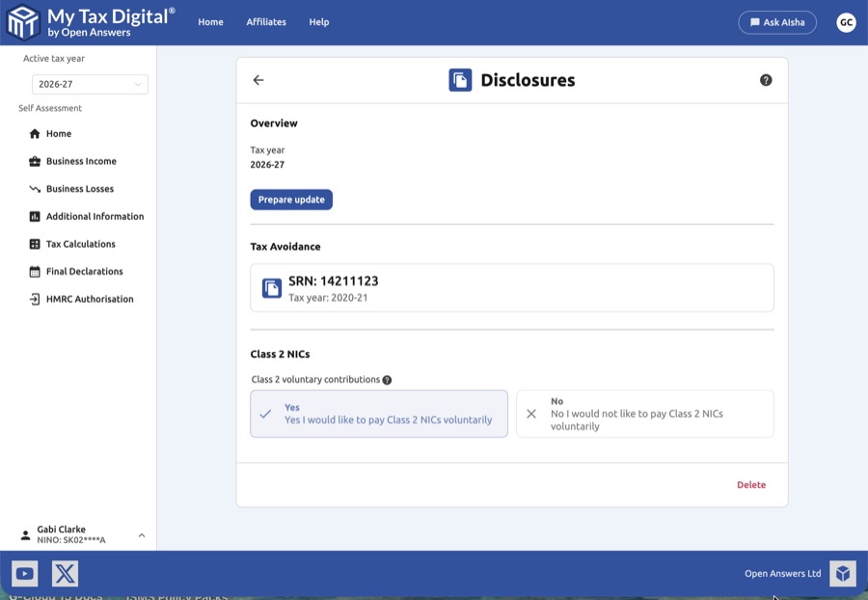Click Affiliates in the top navigation
This screenshot has width=868, height=600.
(266, 22)
